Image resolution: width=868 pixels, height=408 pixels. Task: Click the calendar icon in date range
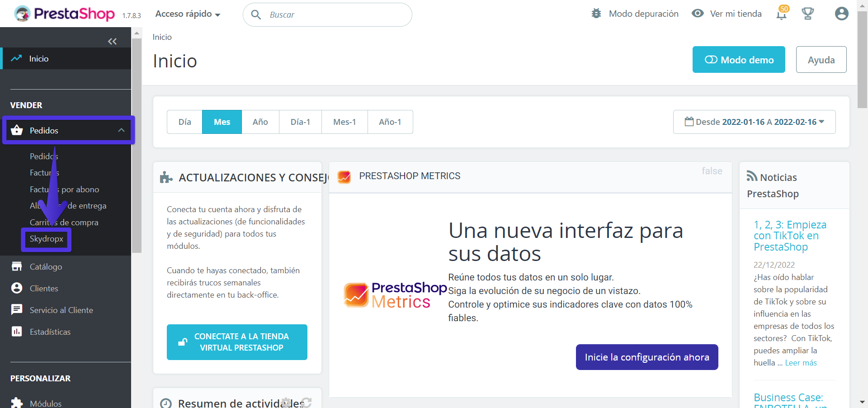[689, 122]
